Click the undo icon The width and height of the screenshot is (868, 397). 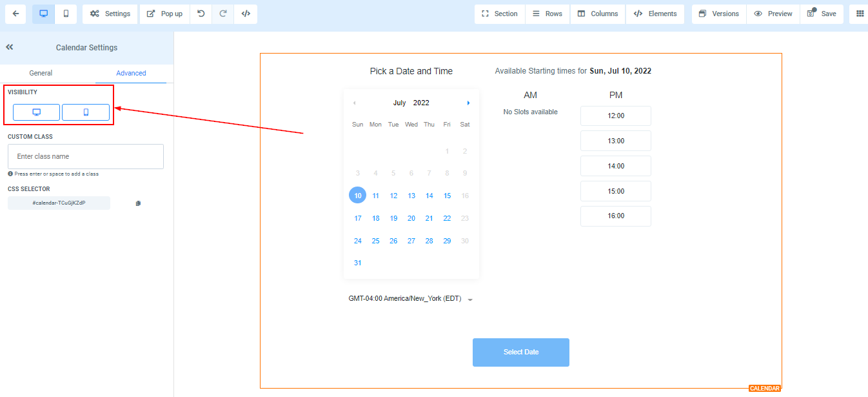click(201, 14)
